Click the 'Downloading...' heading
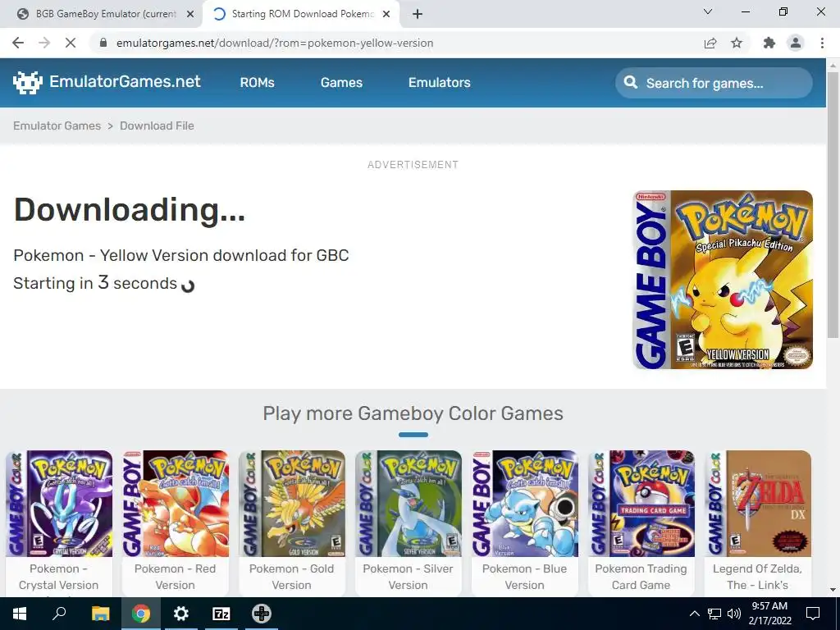840x630 pixels. point(130,210)
